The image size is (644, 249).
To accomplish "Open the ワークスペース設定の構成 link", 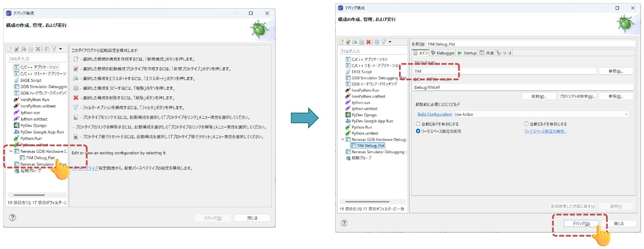I will click(x=545, y=131).
